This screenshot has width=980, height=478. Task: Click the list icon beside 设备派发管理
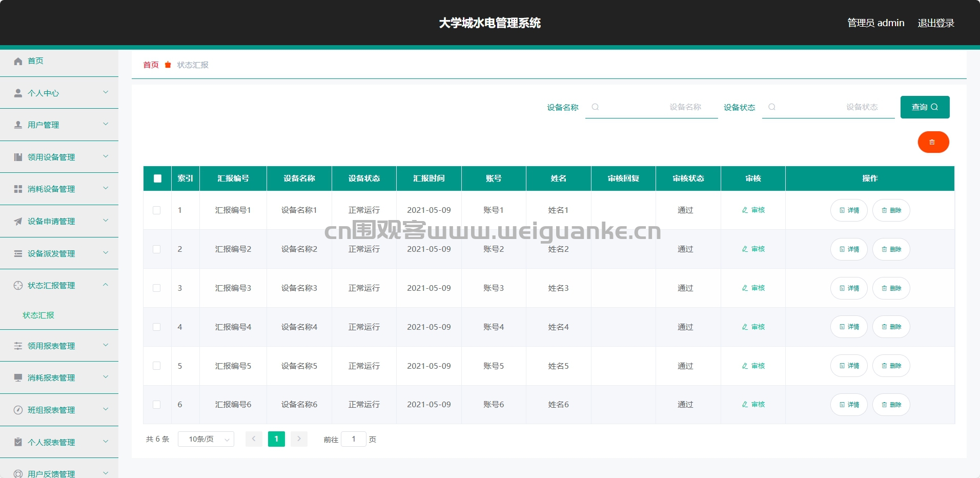tap(18, 253)
